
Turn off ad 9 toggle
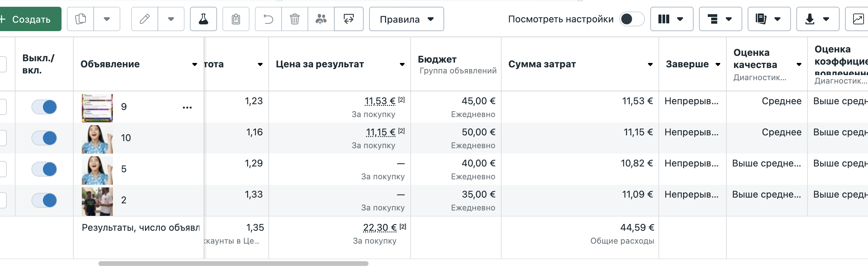pyautogui.click(x=44, y=107)
